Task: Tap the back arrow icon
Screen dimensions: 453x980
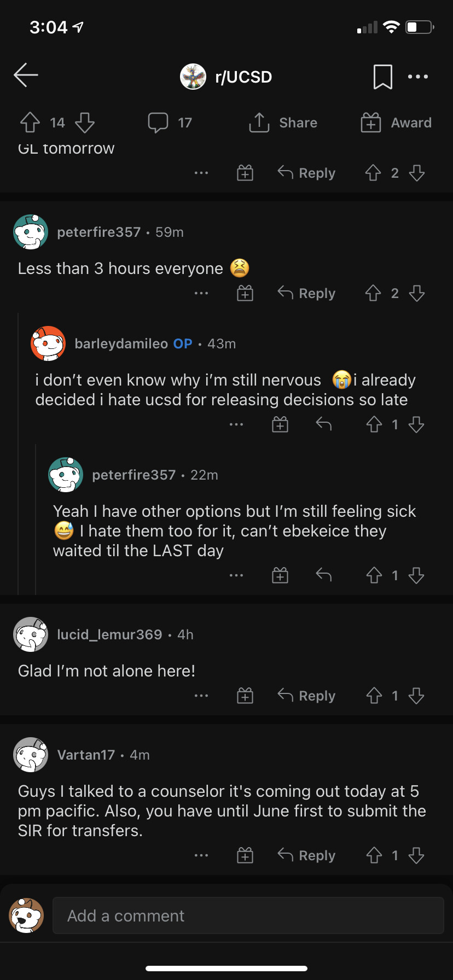Action: [26, 75]
